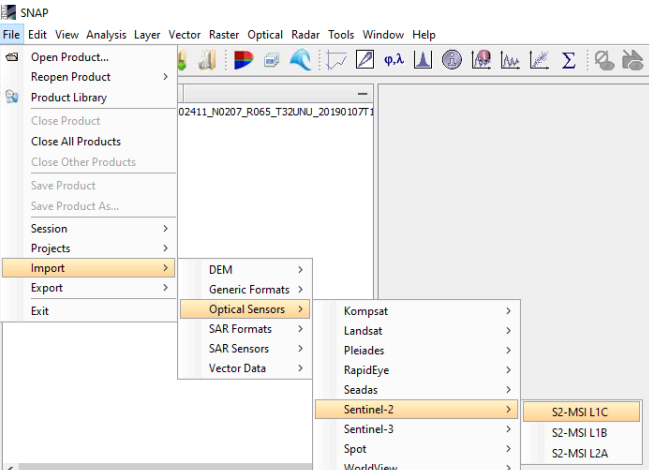Open the View menu
This screenshot has height=470, width=649.
(67, 35)
